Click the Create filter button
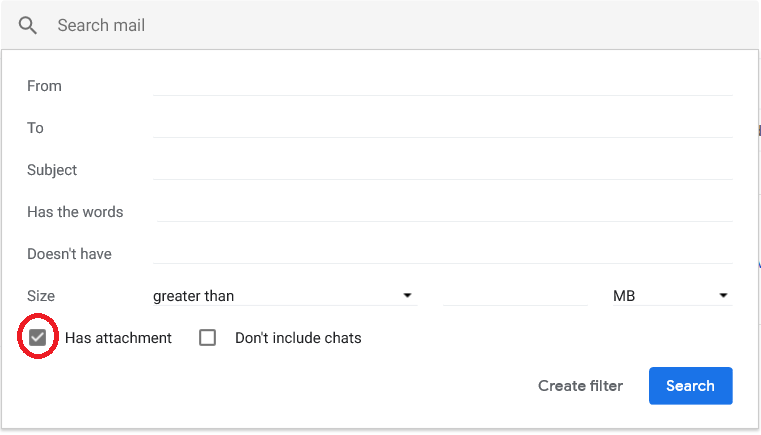Screen dimensions: 761x435 click(x=580, y=385)
